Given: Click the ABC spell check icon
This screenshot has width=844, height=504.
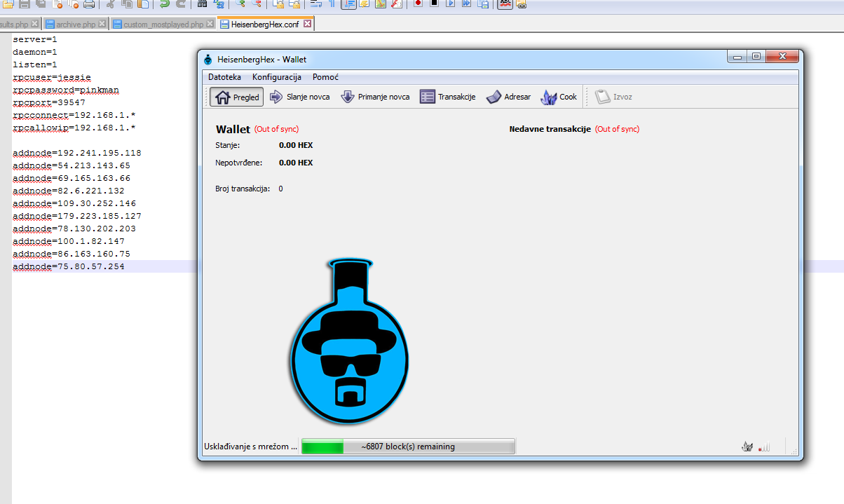Looking at the screenshot, I should [505, 5].
